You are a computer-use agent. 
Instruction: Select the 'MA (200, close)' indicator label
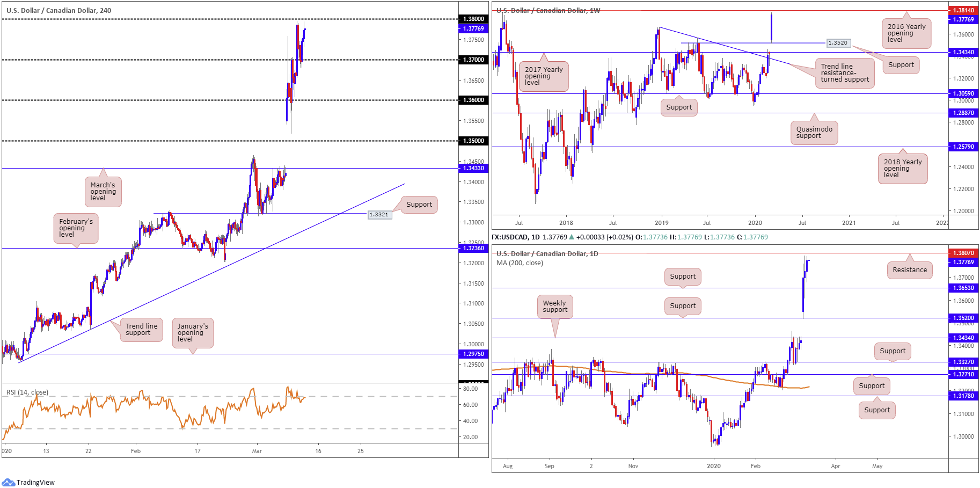click(x=520, y=263)
